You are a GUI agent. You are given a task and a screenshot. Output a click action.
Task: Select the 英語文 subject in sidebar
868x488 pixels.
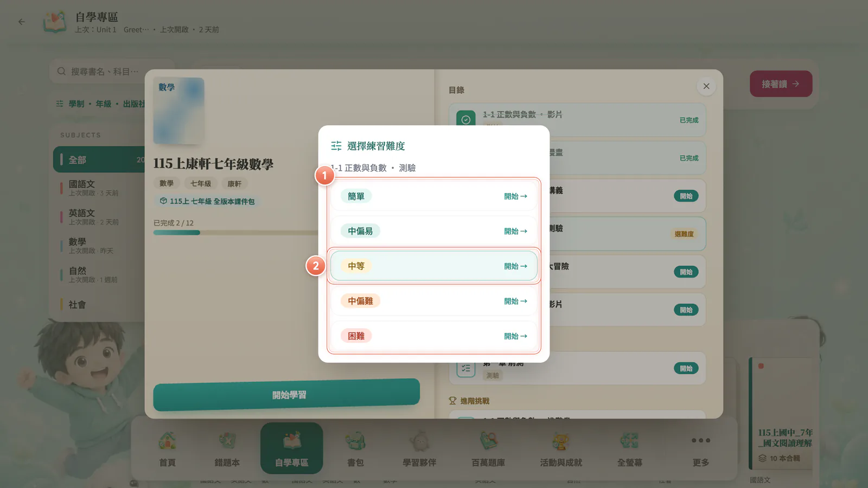pyautogui.click(x=99, y=217)
